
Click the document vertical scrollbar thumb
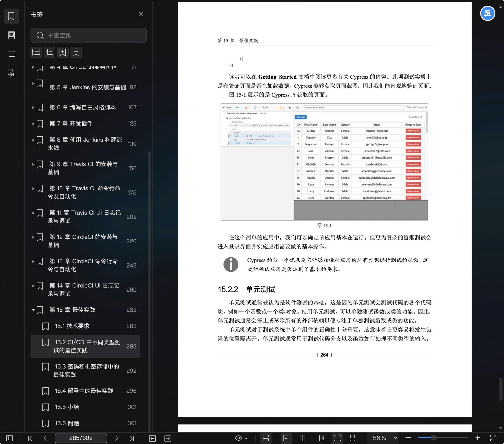tap(501, 389)
